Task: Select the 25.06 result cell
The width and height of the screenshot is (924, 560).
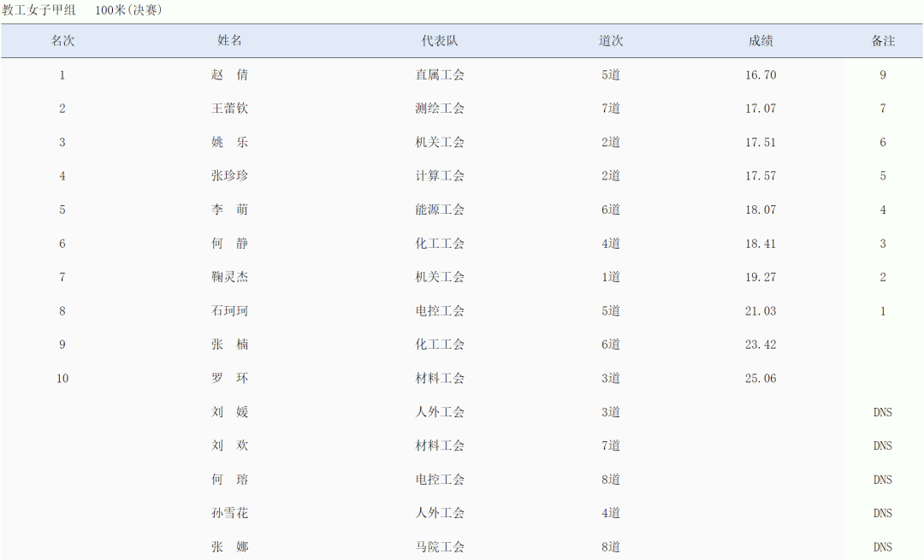Action: click(x=761, y=379)
